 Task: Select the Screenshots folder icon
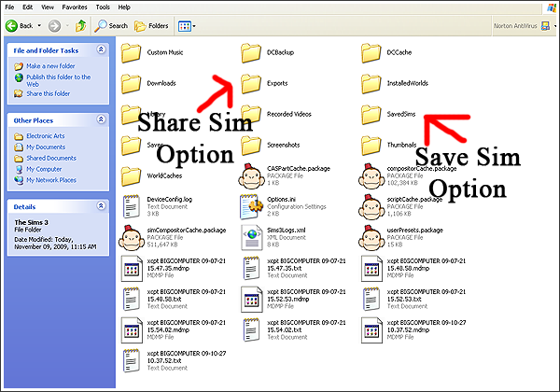click(251, 146)
